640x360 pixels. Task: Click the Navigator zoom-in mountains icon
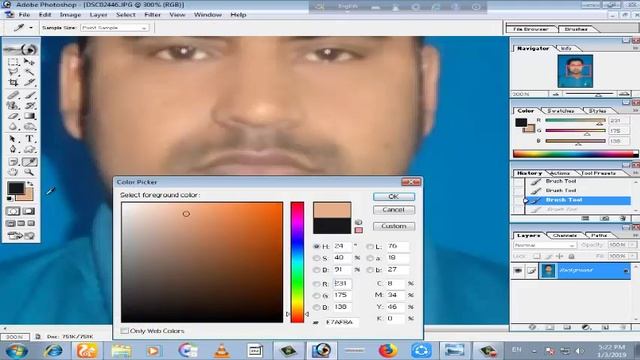point(623,94)
